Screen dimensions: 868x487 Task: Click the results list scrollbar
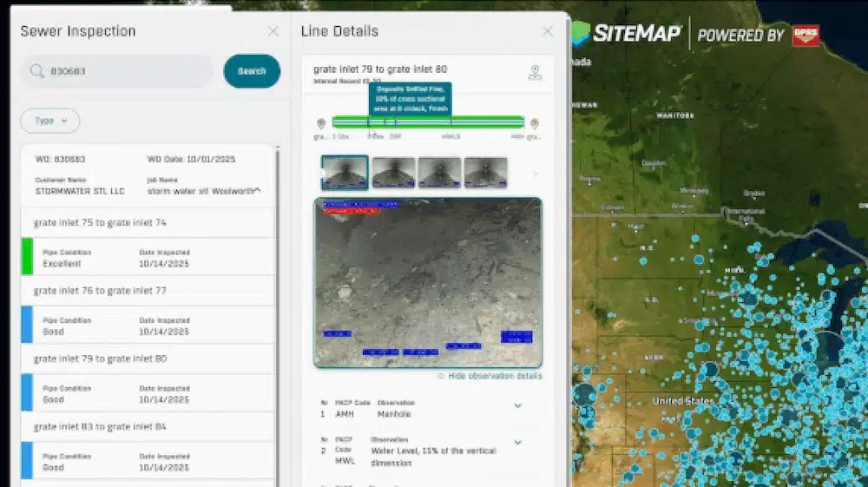(x=278, y=315)
